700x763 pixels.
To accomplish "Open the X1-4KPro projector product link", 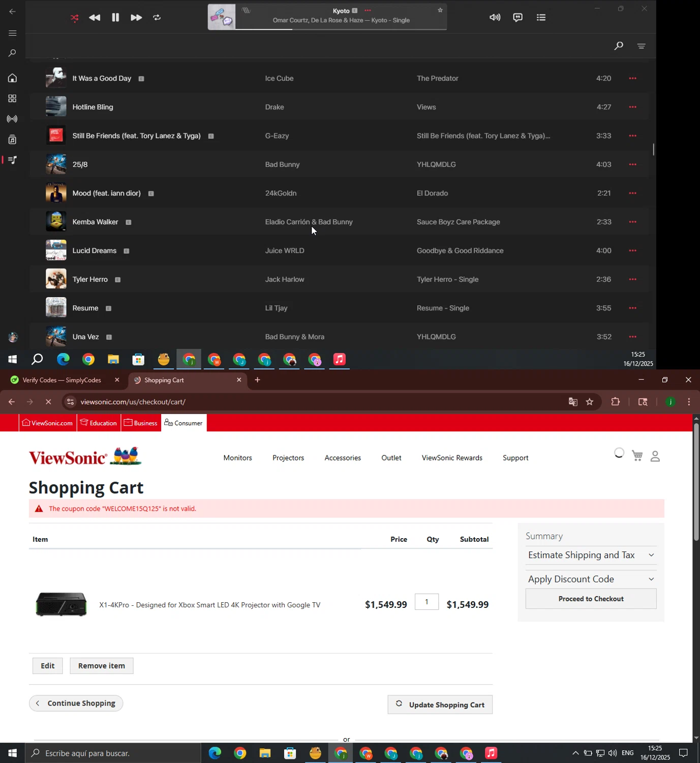I will tap(209, 605).
